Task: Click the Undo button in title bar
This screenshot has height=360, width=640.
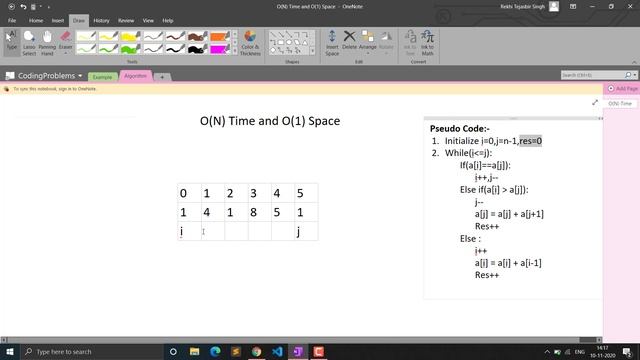Action: [x=23, y=7]
